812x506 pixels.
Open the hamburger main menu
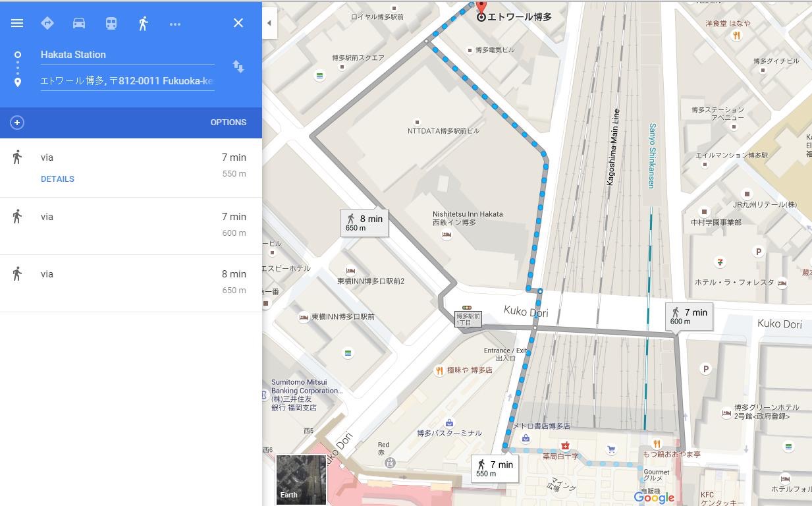click(17, 23)
